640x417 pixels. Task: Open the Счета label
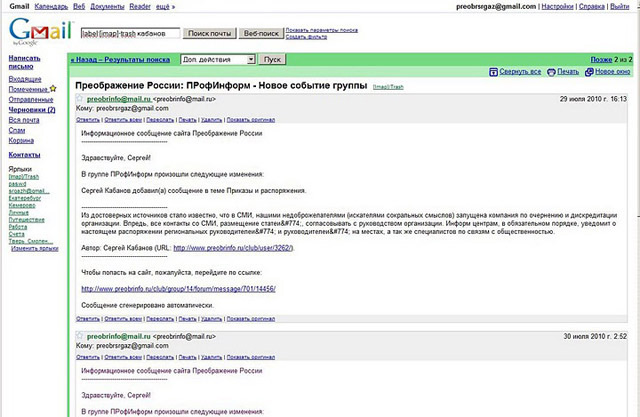[x=16, y=234]
